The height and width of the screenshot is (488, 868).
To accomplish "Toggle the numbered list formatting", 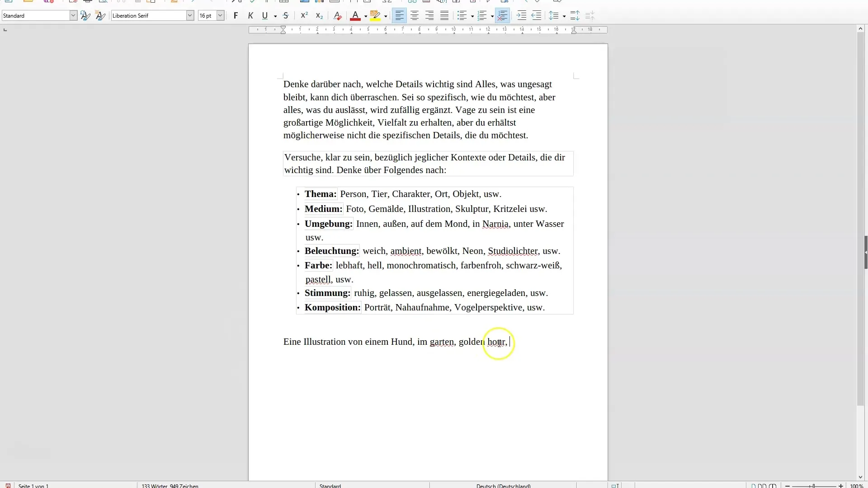I will [x=481, y=15].
